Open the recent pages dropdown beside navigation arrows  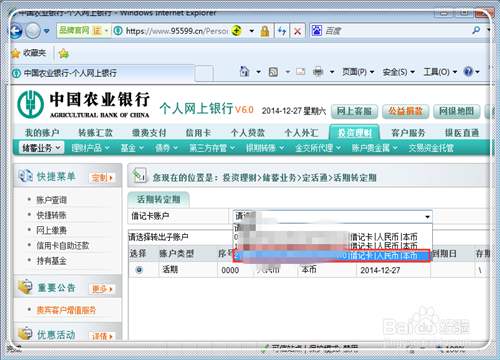[47, 31]
